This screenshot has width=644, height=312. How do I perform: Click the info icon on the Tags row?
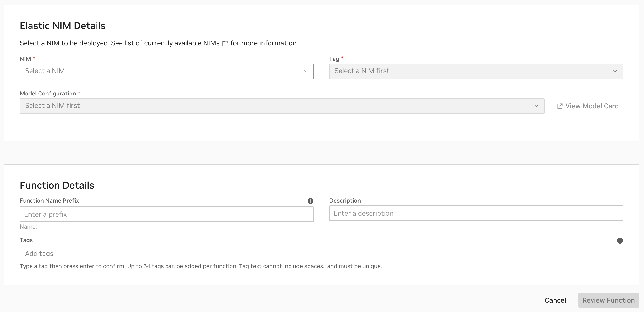click(620, 241)
